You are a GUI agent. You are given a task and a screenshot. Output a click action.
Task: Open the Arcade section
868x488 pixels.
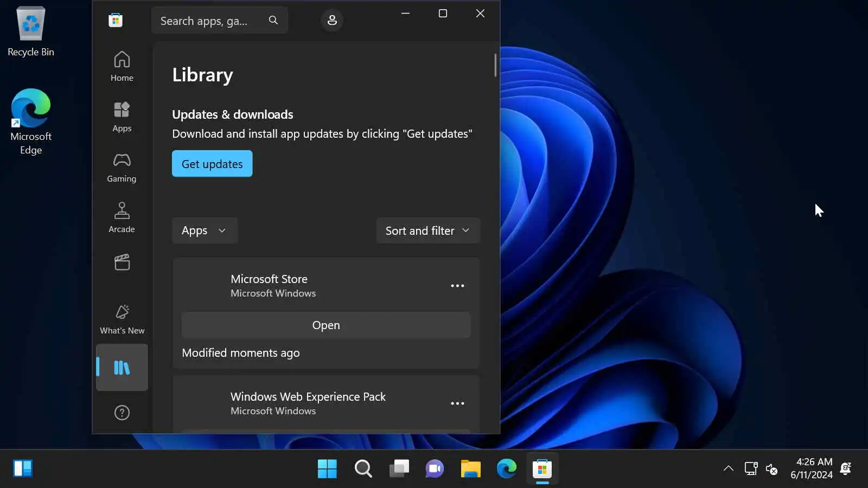[122, 217]
